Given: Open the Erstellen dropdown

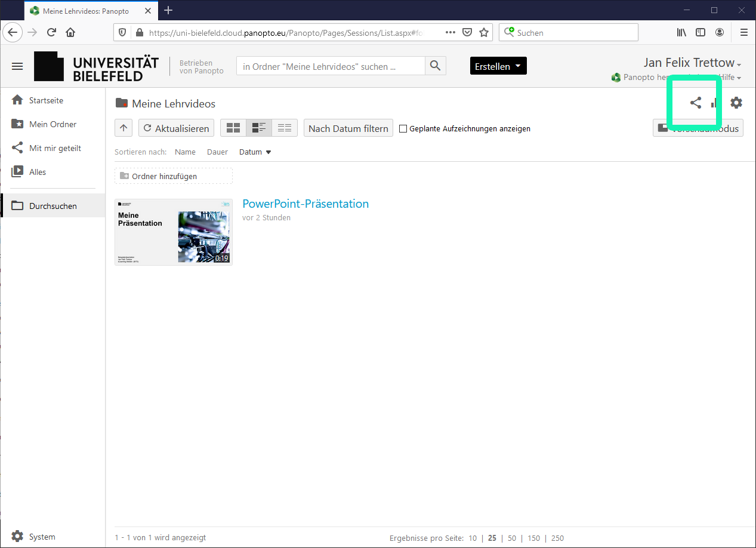Looking at the screenshot, I should pos(498,66).
